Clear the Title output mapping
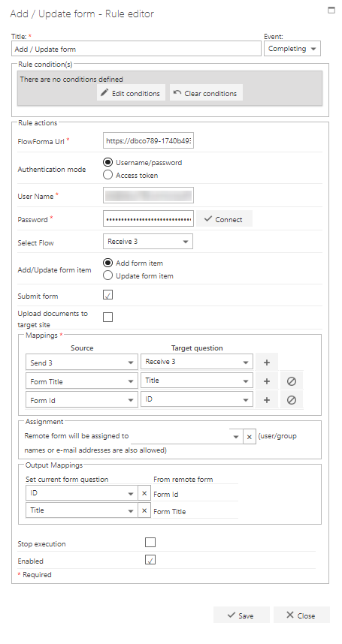Image resolution: width=342 pixels, height=644 pixels. tap(144, 510)
